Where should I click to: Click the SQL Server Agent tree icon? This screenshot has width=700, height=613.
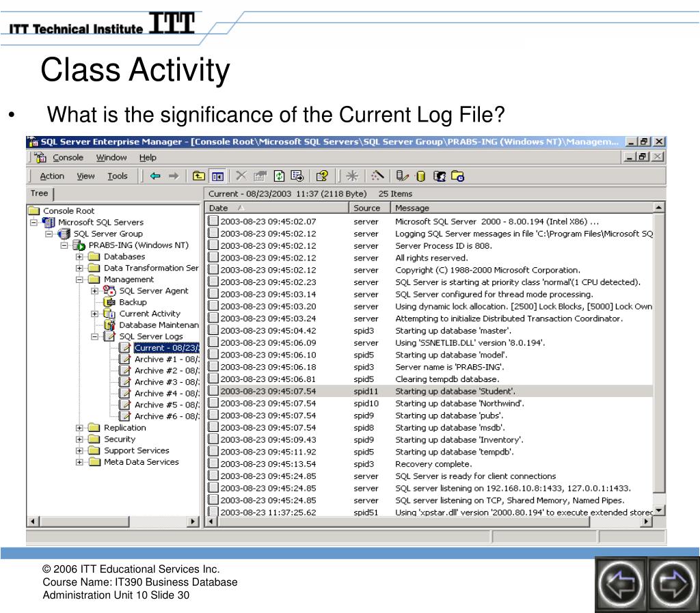point(109,290)
